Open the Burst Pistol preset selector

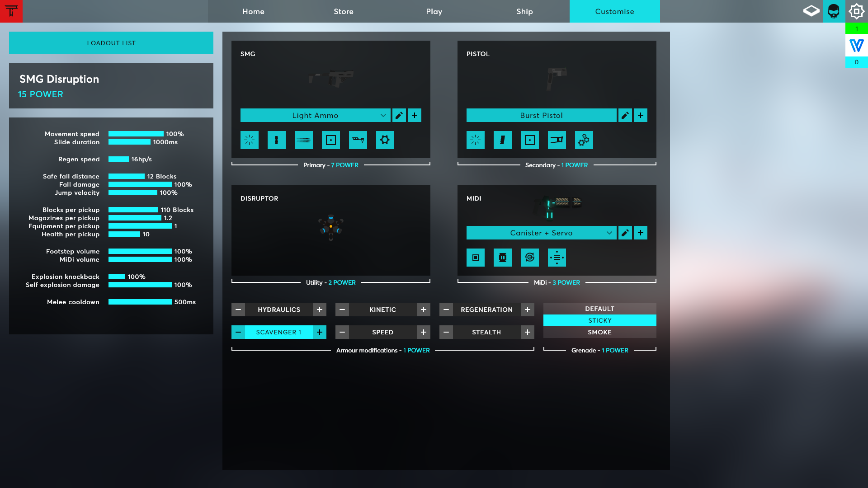[542, 115]
